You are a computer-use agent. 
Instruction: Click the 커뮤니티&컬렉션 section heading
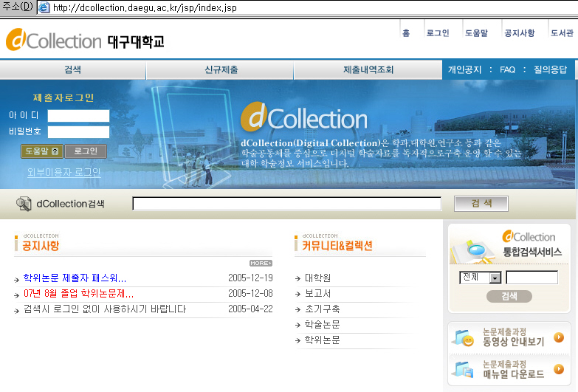(337, 246)
